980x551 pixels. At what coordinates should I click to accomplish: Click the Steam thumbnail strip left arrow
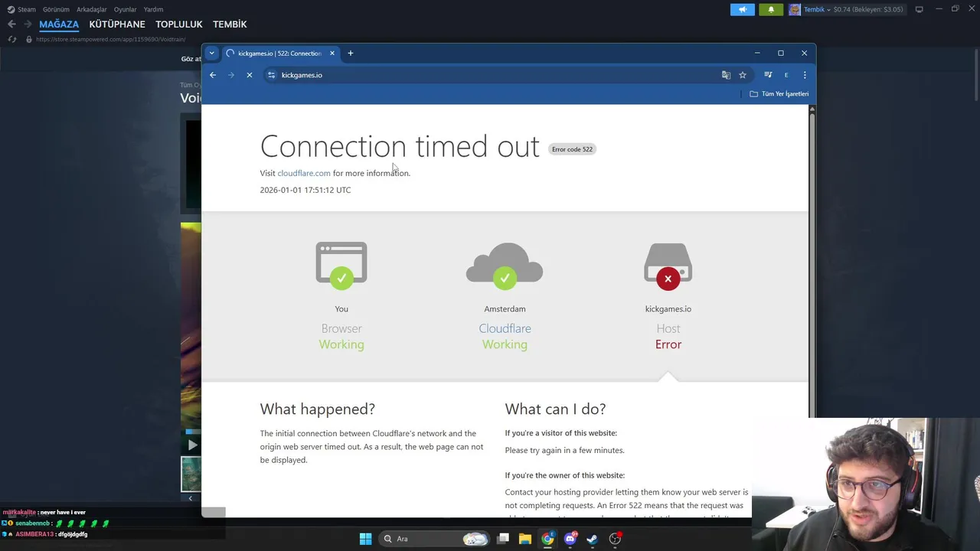(x=191, y=498)
